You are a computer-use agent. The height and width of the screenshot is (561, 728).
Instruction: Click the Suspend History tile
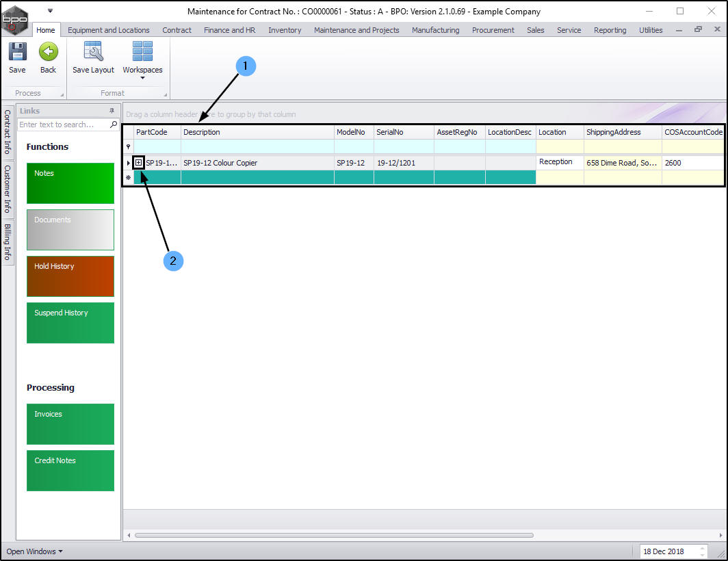point(70,323)
